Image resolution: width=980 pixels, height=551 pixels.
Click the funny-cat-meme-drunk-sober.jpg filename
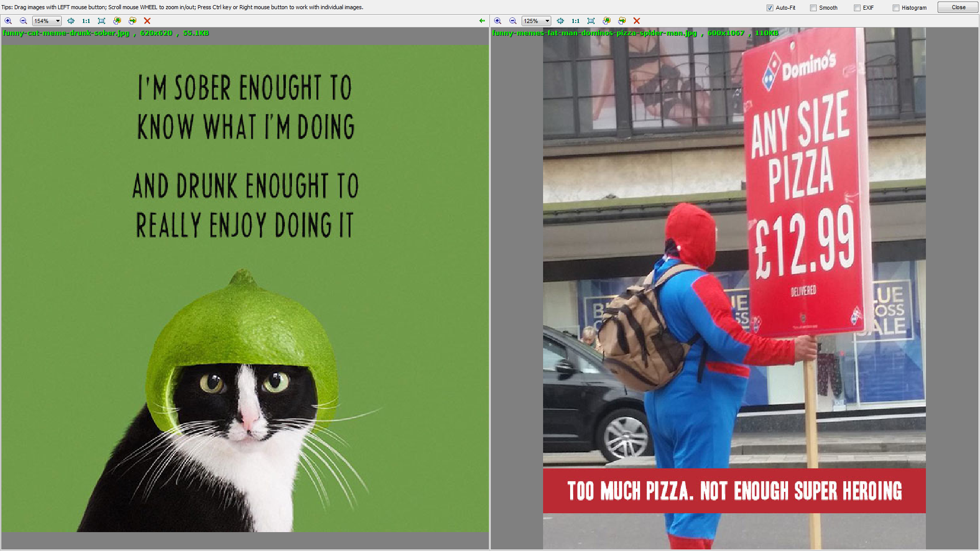click(66, 33)
